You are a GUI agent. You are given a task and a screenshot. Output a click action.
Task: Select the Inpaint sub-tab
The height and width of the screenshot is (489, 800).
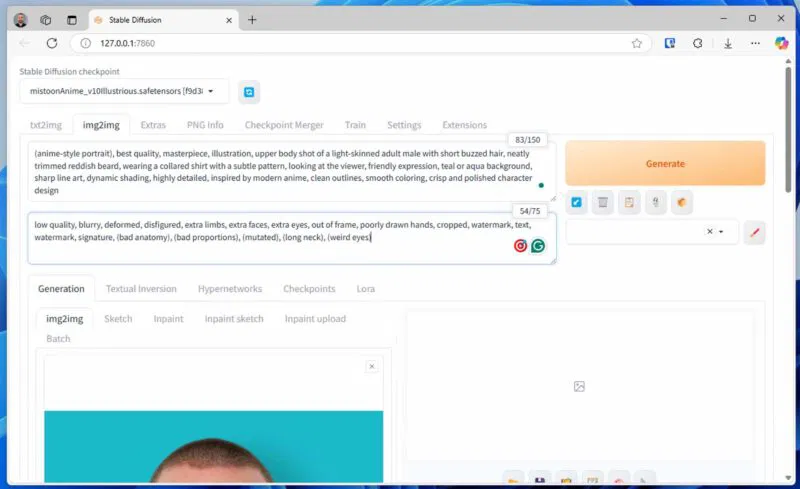pos(168,319)
